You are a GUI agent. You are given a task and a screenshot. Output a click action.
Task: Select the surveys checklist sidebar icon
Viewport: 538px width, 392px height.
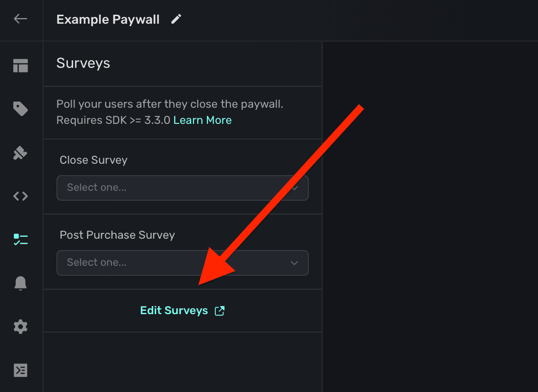tap(20, 239)
